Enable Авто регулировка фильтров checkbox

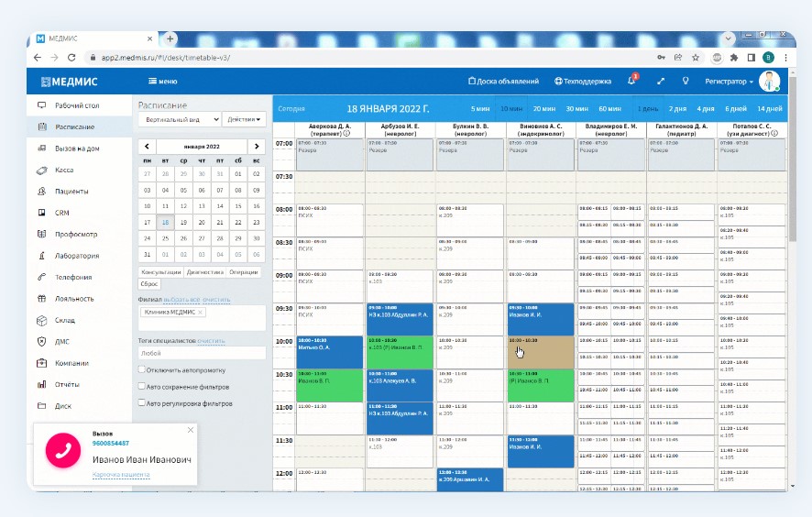141,402
